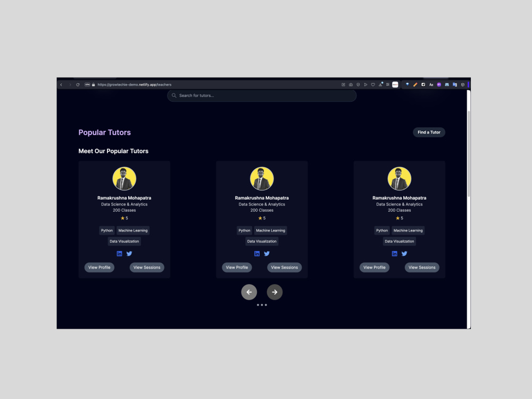Click the last carousel pagination dot

point(266,305)
